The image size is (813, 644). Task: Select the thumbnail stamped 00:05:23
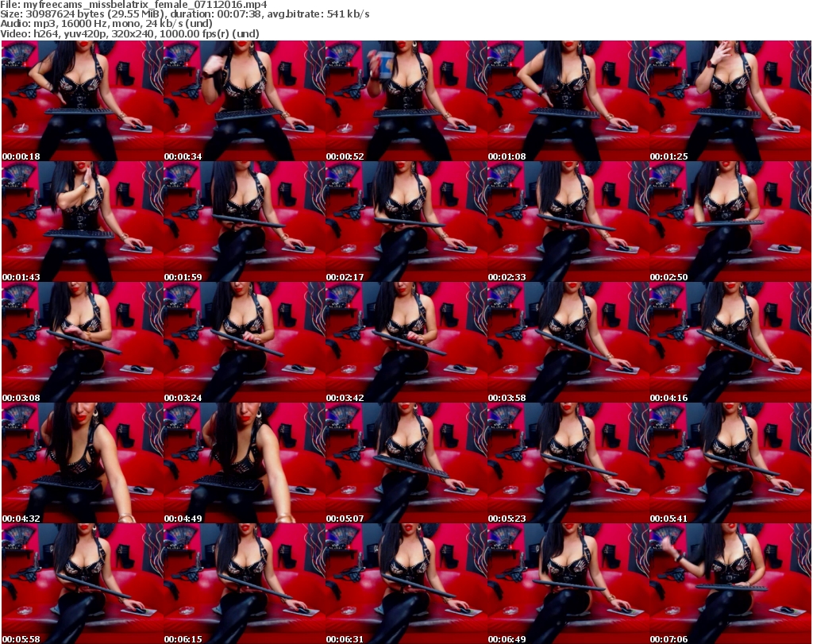568,463
